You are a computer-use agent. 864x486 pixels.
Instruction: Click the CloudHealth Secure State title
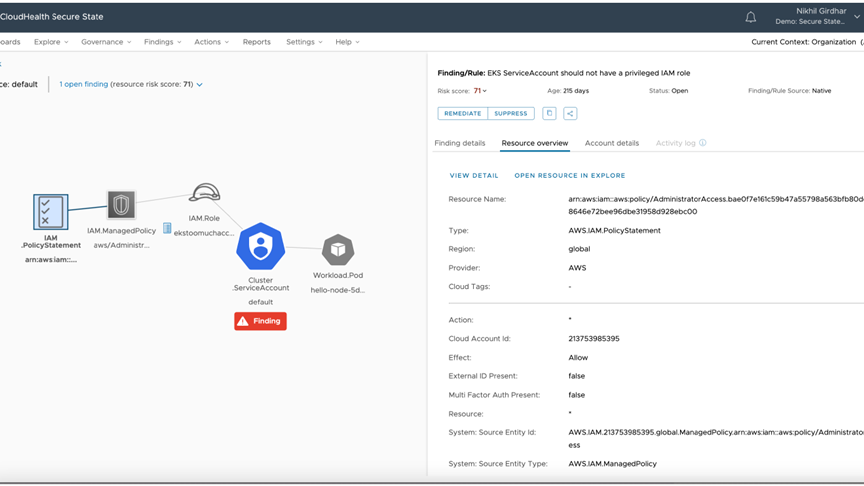52,17
